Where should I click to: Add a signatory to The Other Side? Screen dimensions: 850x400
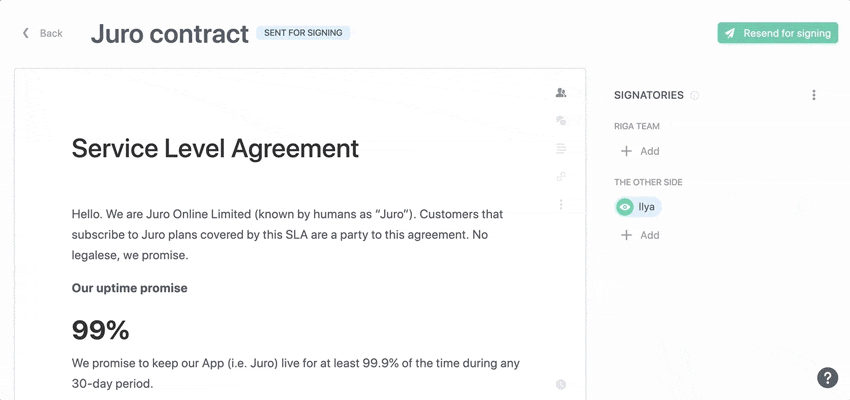tap(640, 235)
